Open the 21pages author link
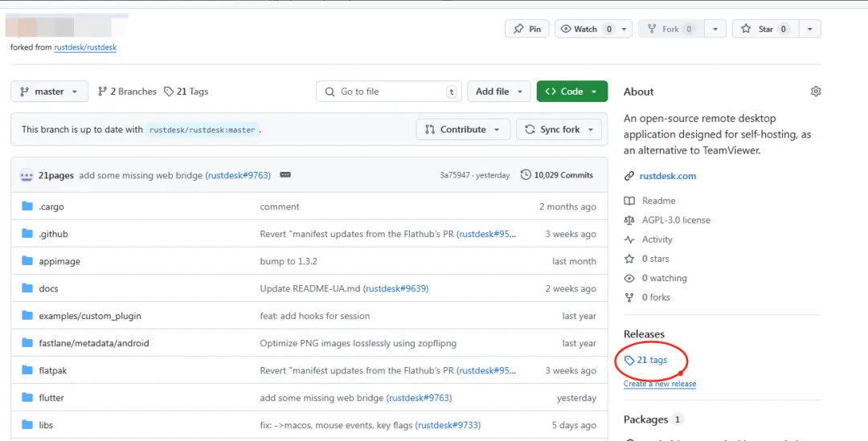868x441 pixels. click(56, 175)
